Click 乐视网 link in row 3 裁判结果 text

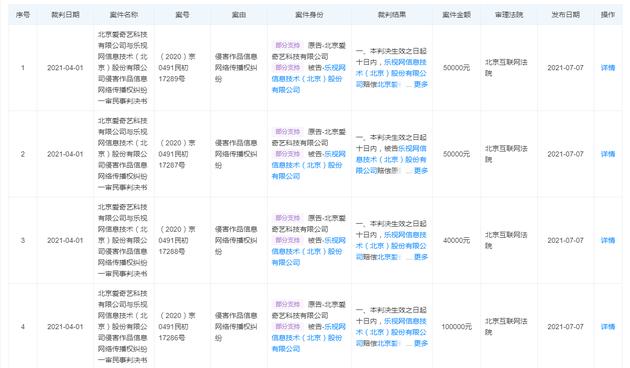391,246
